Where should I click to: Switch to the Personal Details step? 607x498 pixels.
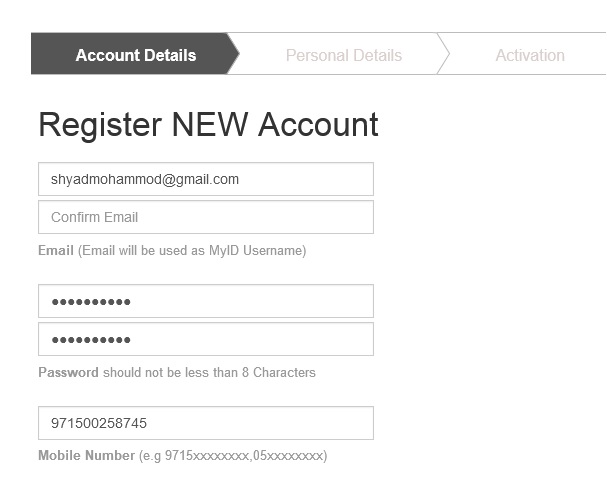(x=343, y=55)
